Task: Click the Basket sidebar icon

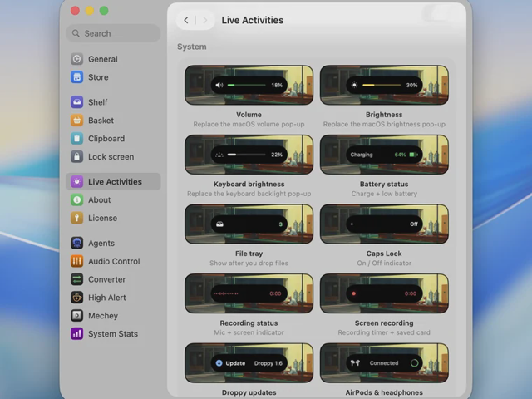Action: (77, 121)
